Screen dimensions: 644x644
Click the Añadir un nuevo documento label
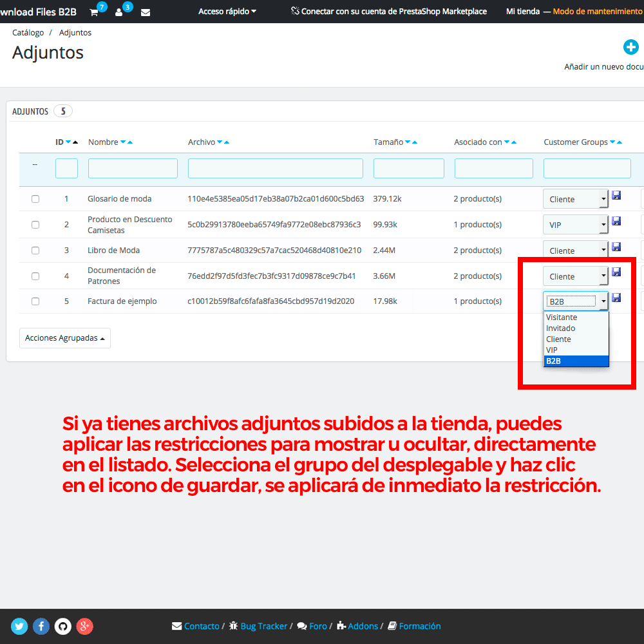[604, 67]
